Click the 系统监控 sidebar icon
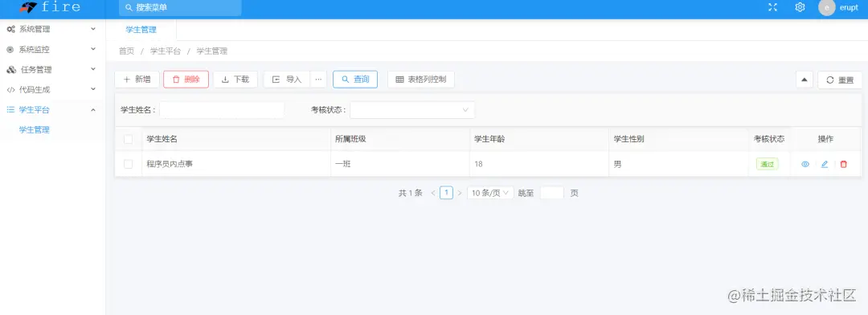 click(x=10, y=49)
